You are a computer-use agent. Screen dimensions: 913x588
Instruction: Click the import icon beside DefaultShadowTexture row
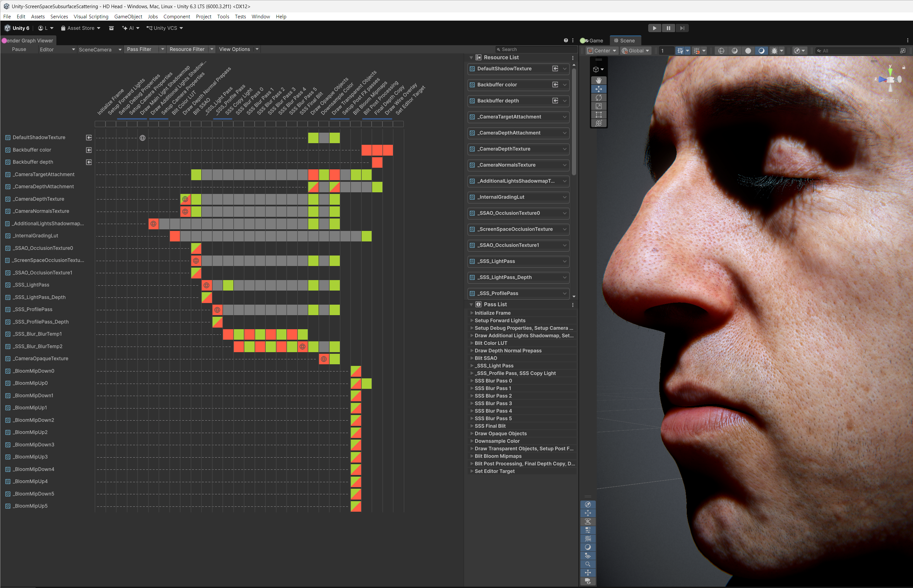88,138
